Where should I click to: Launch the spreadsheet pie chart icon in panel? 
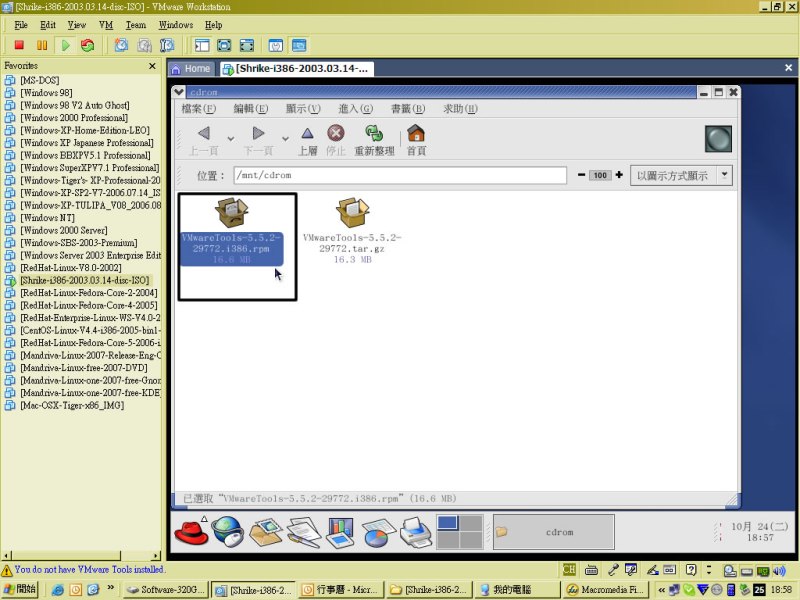(x=378, y=533)
